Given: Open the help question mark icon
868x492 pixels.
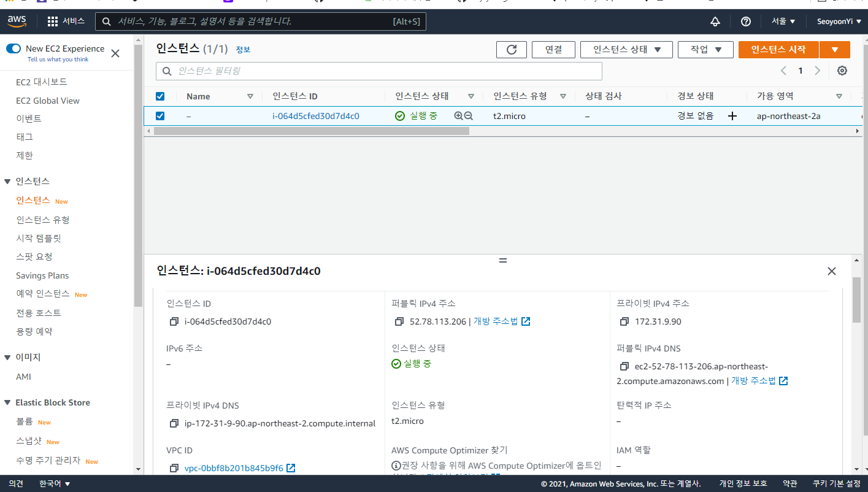Looking at the screenshot, I should [746, 21].
